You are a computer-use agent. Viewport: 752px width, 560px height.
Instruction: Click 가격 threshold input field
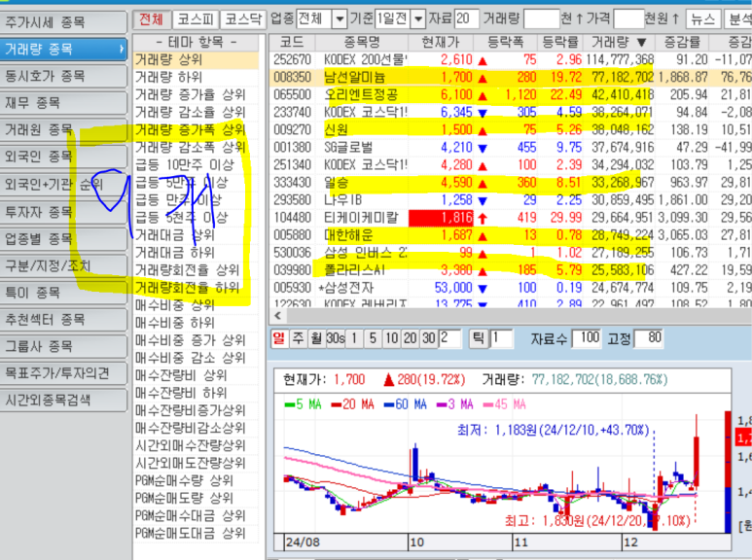pyautogui.click(x=628, y=19)
